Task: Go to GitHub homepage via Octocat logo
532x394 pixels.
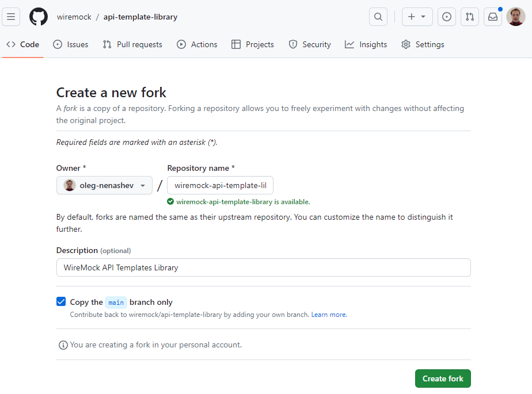Action: point(39,17)
